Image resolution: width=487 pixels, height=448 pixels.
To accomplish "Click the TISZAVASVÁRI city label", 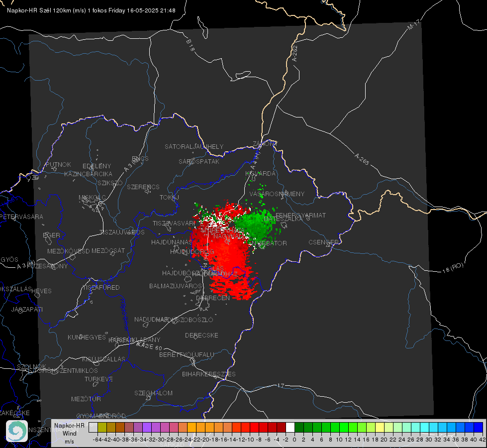I will 174,223.
